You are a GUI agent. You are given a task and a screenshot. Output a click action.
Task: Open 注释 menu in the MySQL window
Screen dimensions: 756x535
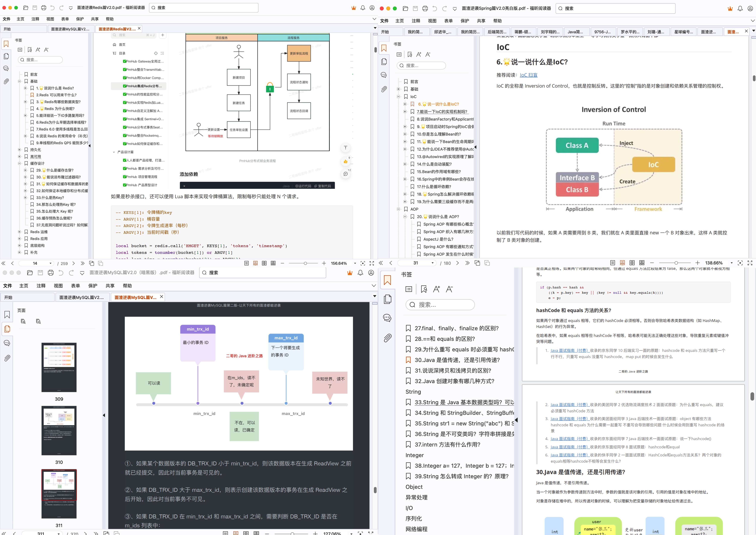point(41,286)
